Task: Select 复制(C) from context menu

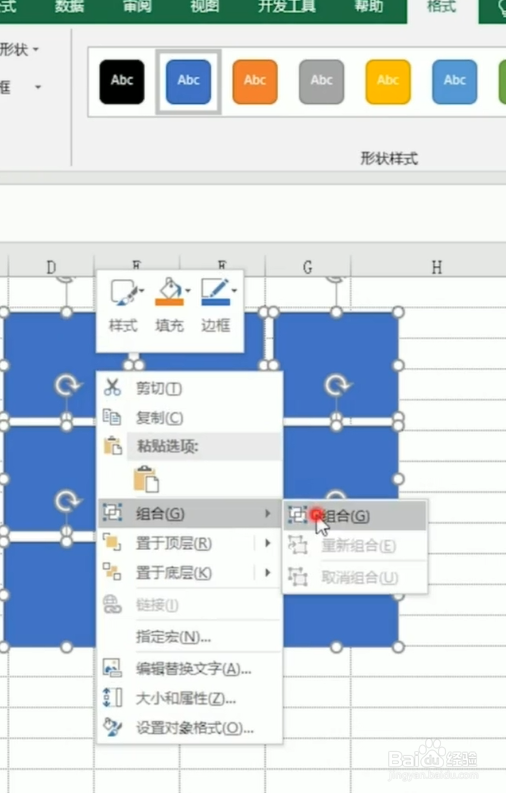Action: [189, 418]
